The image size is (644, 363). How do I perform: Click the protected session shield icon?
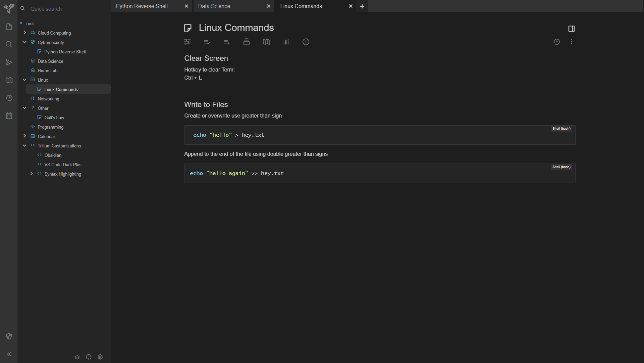point(9,336)
